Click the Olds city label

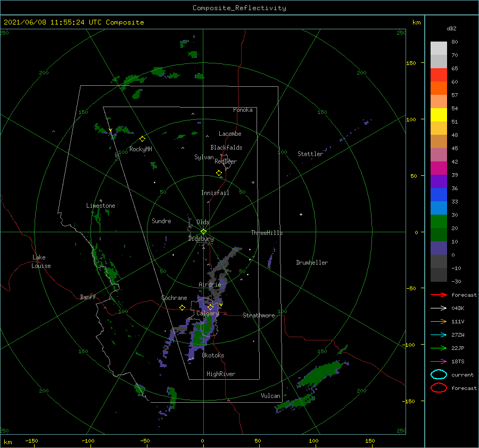tap(203, 222)
